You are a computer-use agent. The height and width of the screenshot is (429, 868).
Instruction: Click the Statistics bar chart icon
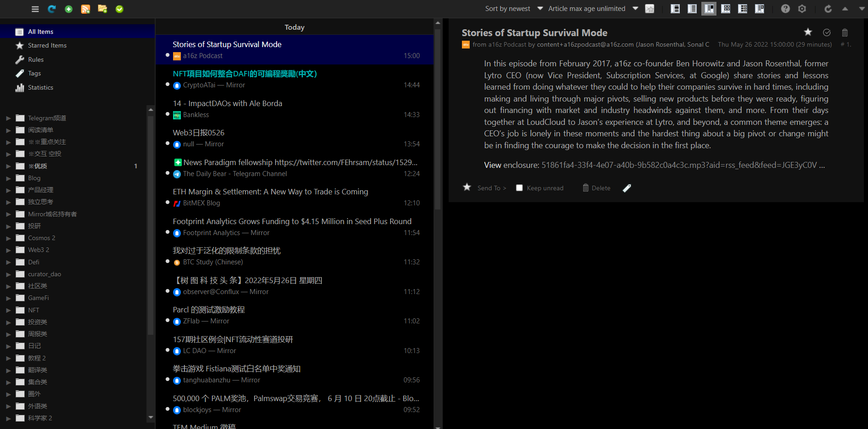pos(20,87)
